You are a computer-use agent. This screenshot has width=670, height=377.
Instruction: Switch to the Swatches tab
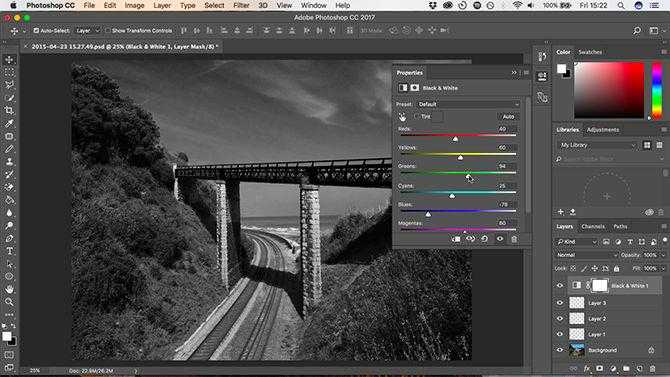[x=590, y=52]
